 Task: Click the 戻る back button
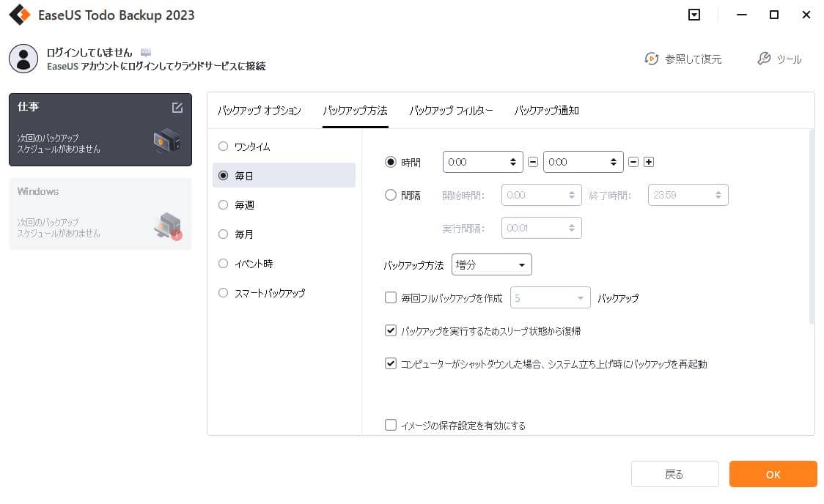pyautogui.click(x=674, y=474)
